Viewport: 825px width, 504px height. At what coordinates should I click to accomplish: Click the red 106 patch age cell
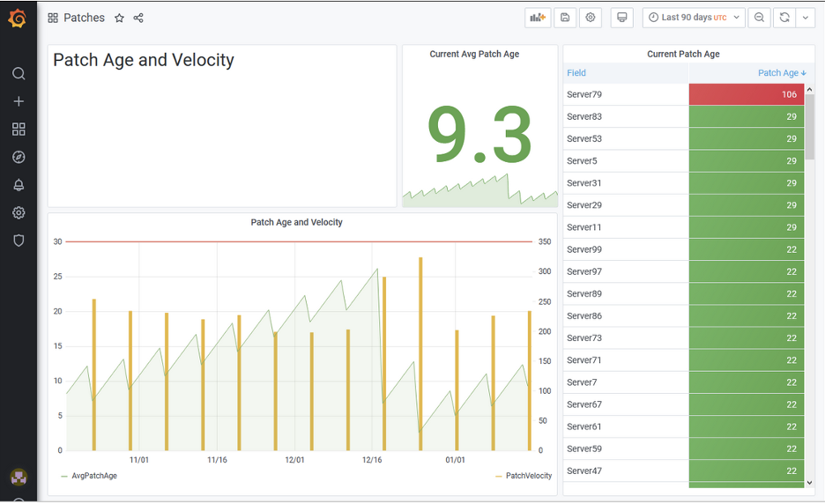(x=747, y=94)
